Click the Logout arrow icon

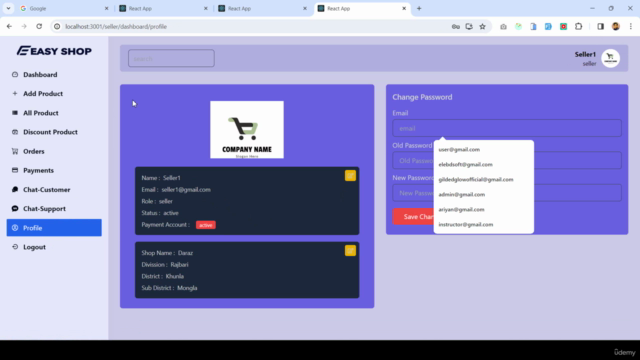coord(15,247)
